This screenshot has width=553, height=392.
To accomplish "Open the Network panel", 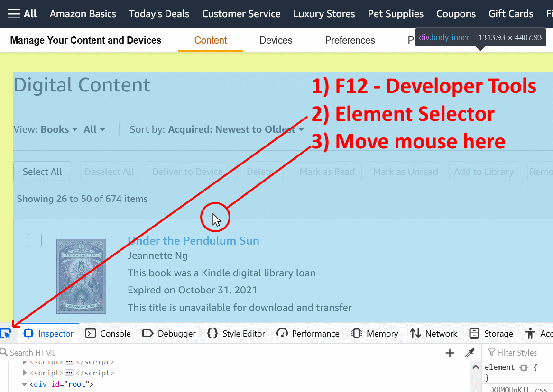I will click(x=433, y=333).
